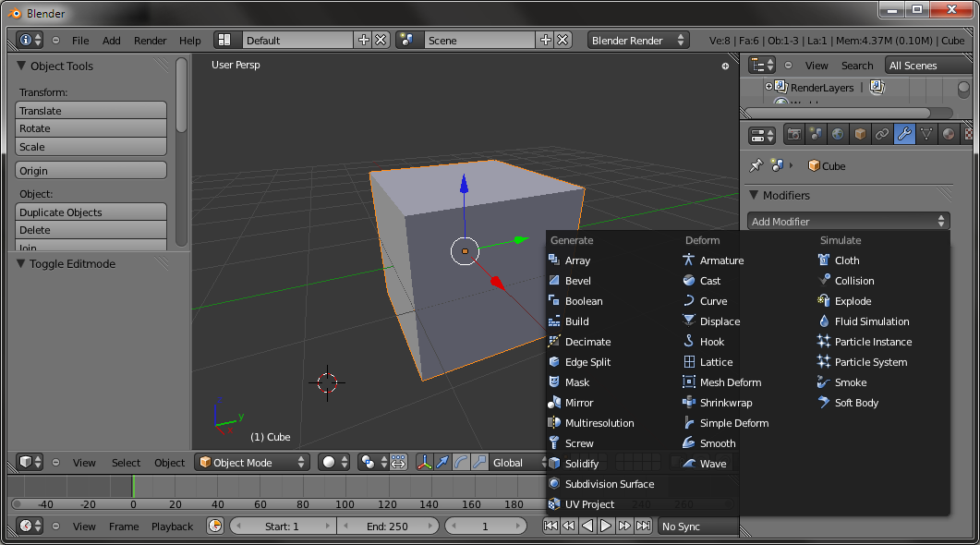Select the Mirror modifier entry
This screenshot has height=545, width=980.
coord(579,403)
